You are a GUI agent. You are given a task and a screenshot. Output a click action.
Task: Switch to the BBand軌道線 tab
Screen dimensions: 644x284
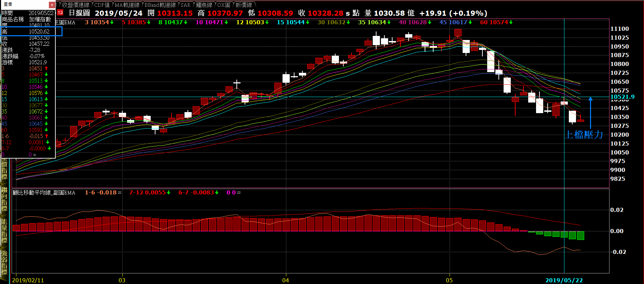click(x=160, y=5)
